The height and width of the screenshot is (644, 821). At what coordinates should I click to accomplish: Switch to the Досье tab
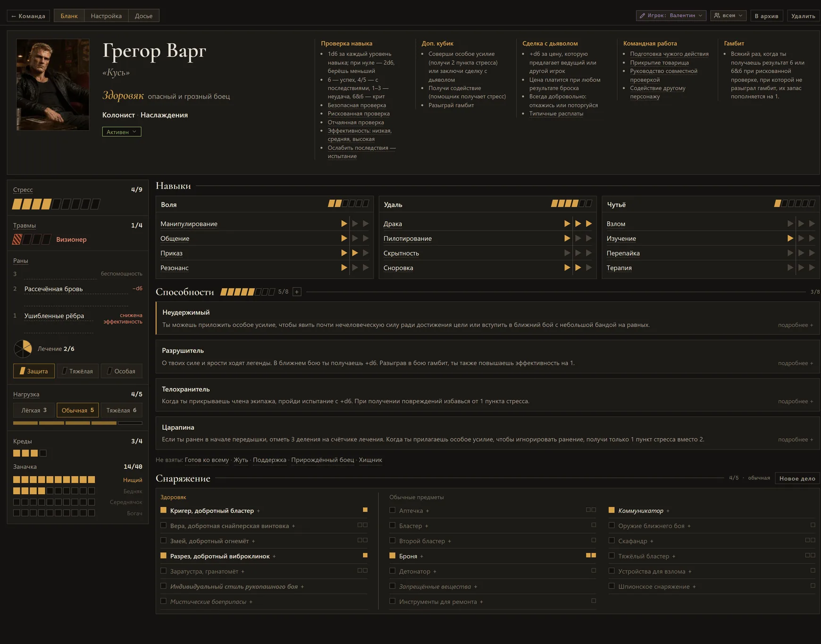(144, 16)
